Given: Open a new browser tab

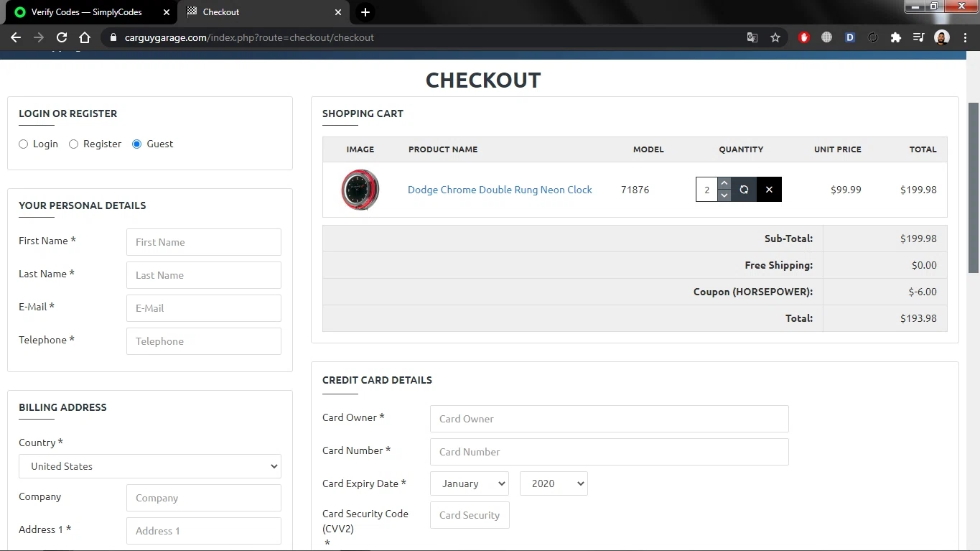Looking at the screenshot, I should (x=365, y=12).
